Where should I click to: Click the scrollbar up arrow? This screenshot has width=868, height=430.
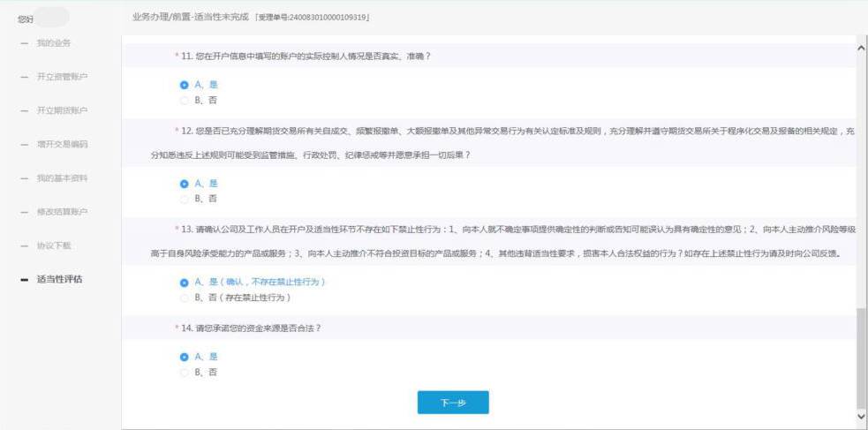click(861, 47)
